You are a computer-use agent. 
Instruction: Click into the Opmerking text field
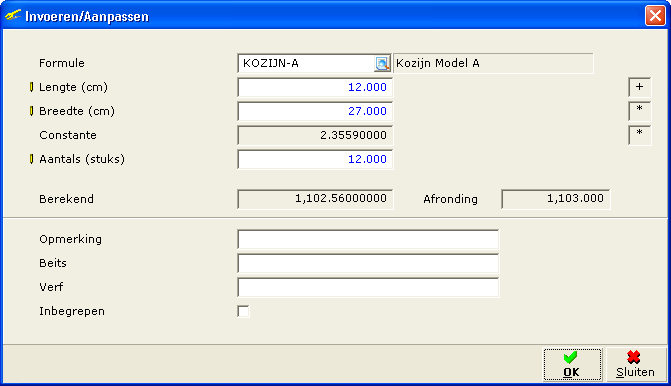[x=368, y=239]
